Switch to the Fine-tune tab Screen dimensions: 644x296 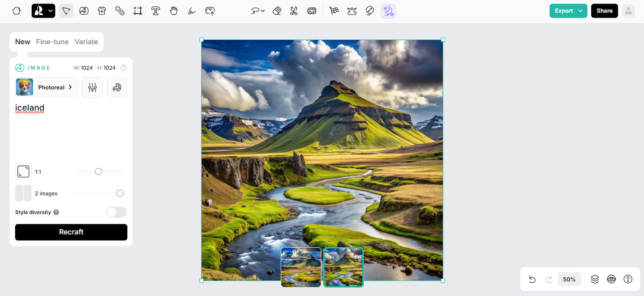tap(52, 42)
